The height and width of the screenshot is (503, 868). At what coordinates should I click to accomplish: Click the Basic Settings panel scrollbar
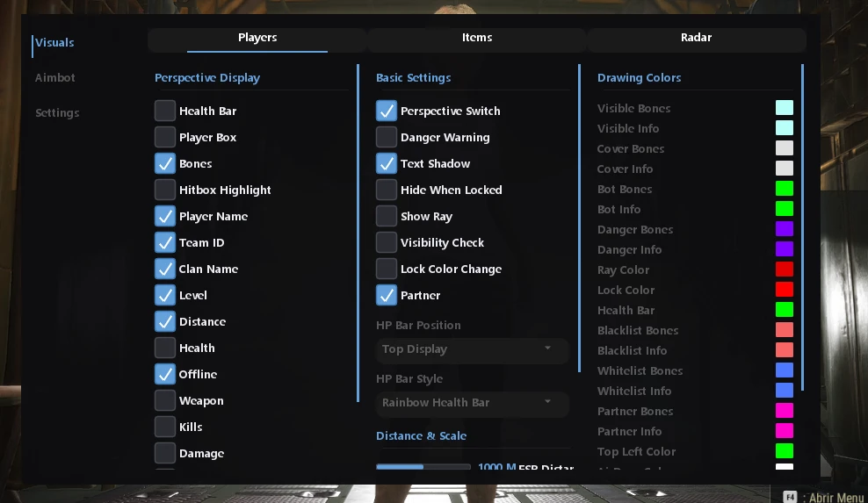coord(579,218)
